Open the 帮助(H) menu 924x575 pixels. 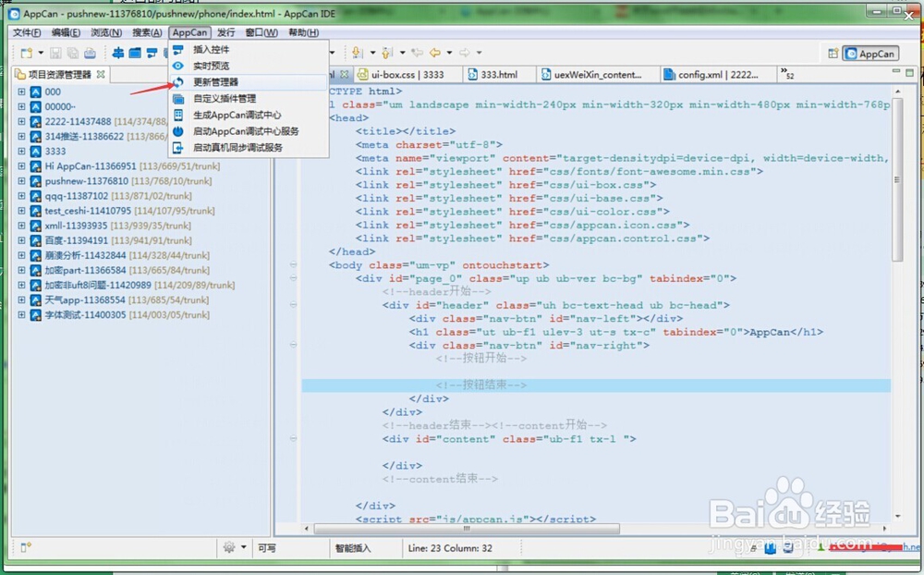tap(303, 32)
